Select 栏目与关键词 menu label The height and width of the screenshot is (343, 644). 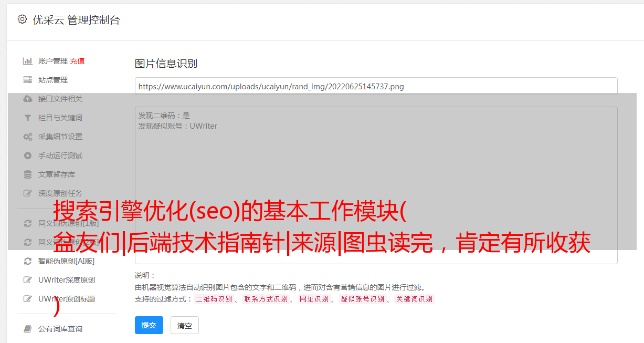click(x=60, y=118)
